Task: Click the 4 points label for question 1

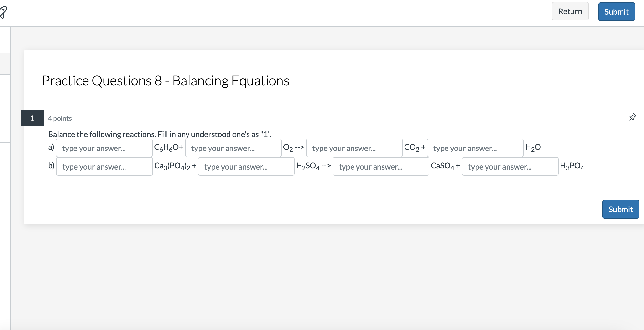Action: [x=60, y=118]
